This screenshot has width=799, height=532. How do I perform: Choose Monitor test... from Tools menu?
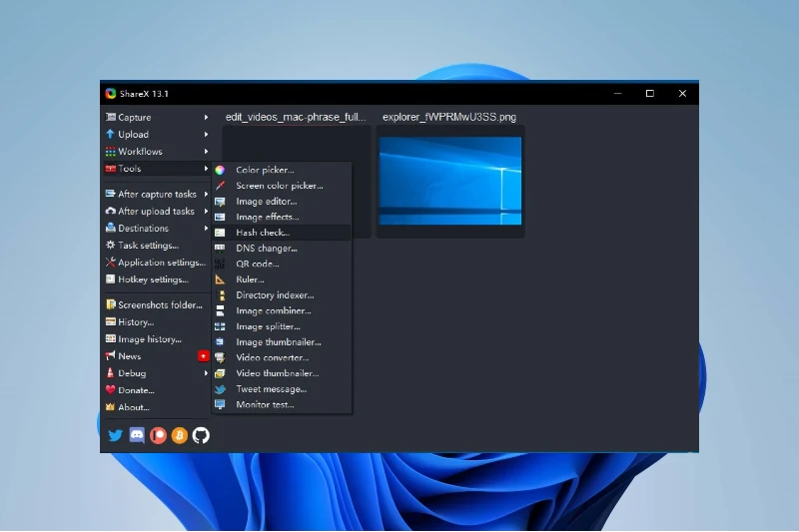pyautogui.click(x=282, y=404)
